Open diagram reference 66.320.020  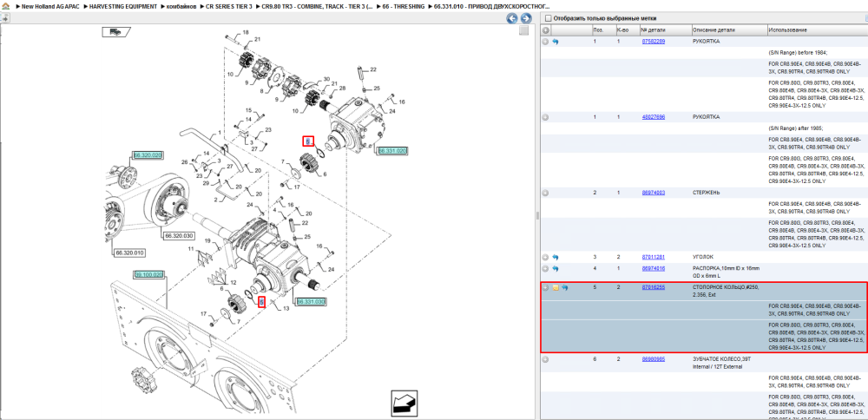click(147, 155)
